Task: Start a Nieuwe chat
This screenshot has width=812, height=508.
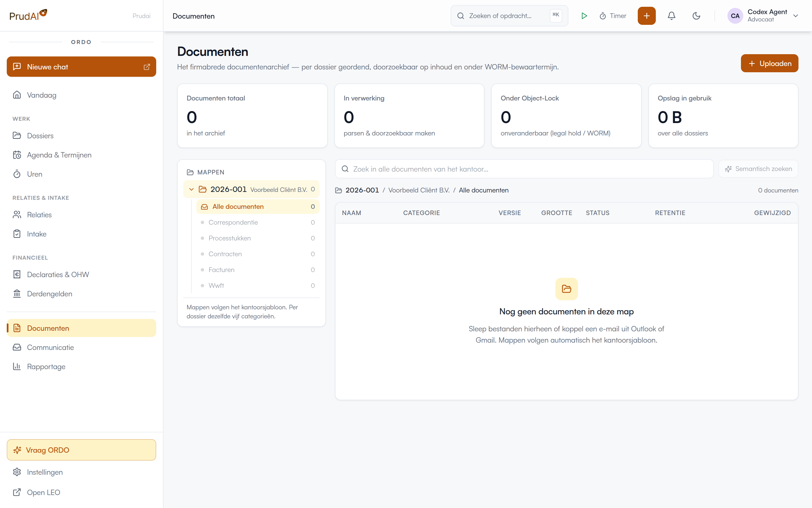Action: pyautogui.click(x=81, y=67)
